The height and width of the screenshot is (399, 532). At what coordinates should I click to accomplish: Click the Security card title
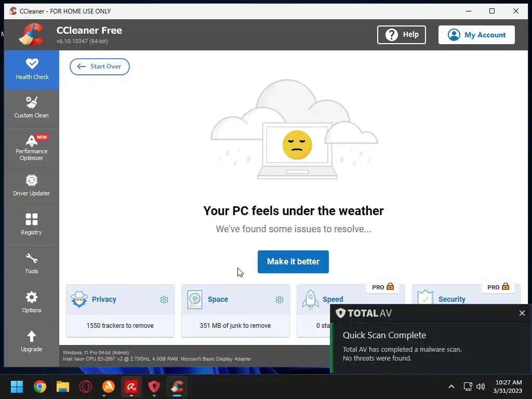pos(451,299)
